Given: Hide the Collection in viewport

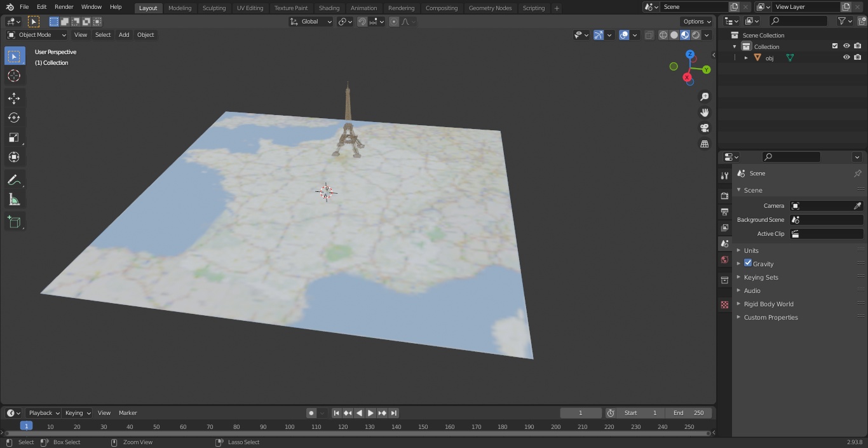Looking at the screenshot, I should tap(846, 46).
